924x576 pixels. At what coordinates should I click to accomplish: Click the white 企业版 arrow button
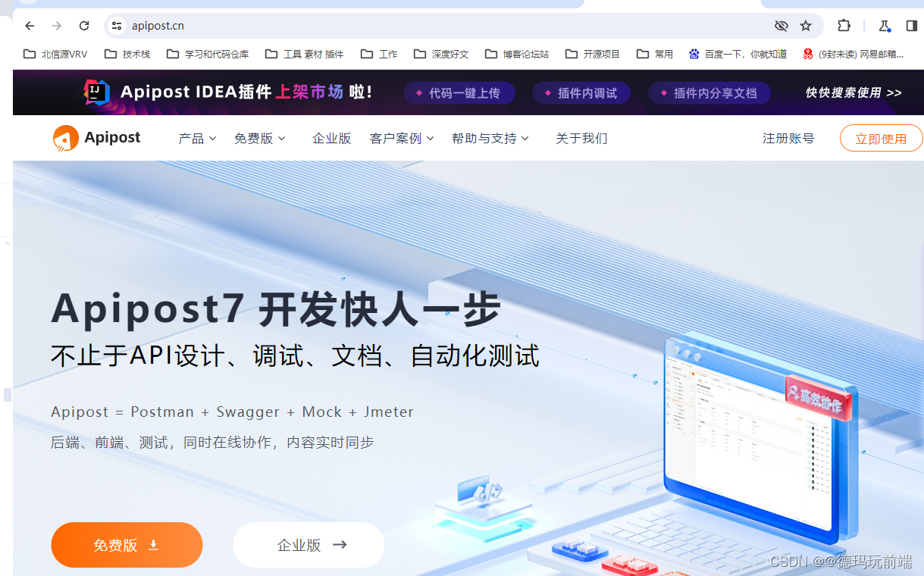(x=309, y=545)
